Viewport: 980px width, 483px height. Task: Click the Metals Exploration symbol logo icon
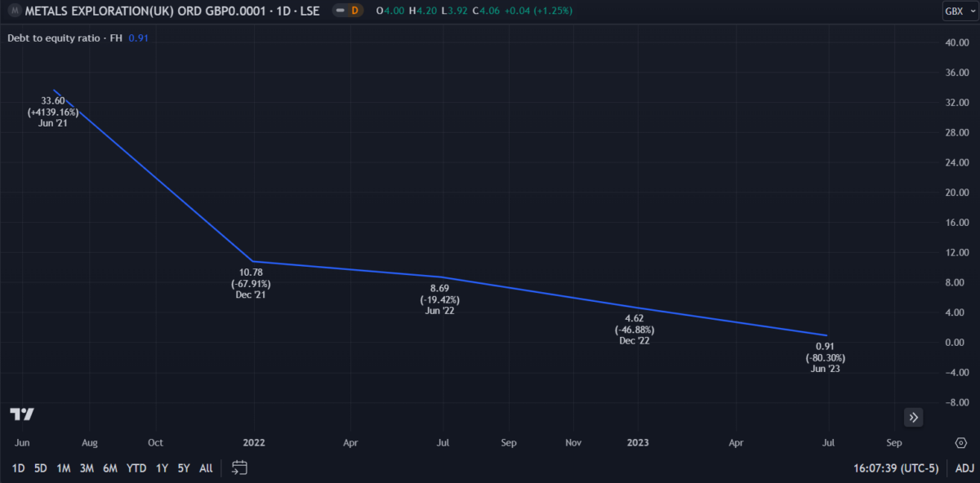[14, 11]
